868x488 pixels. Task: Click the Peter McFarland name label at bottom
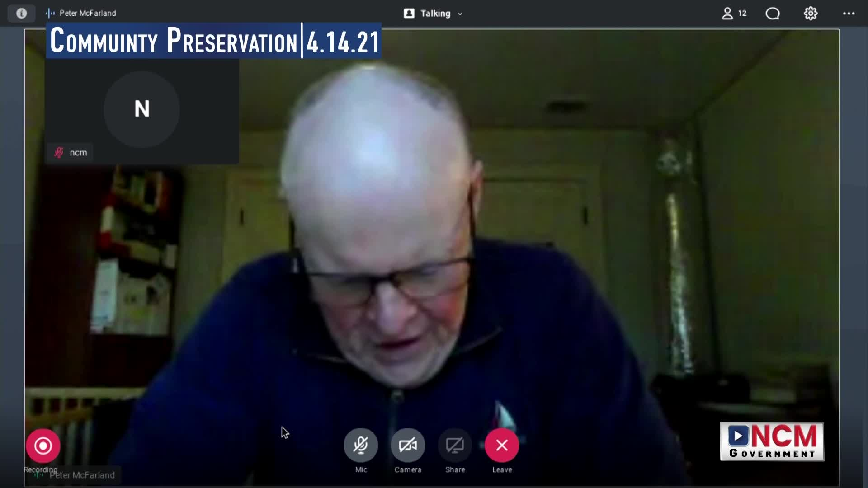point(82,475)
